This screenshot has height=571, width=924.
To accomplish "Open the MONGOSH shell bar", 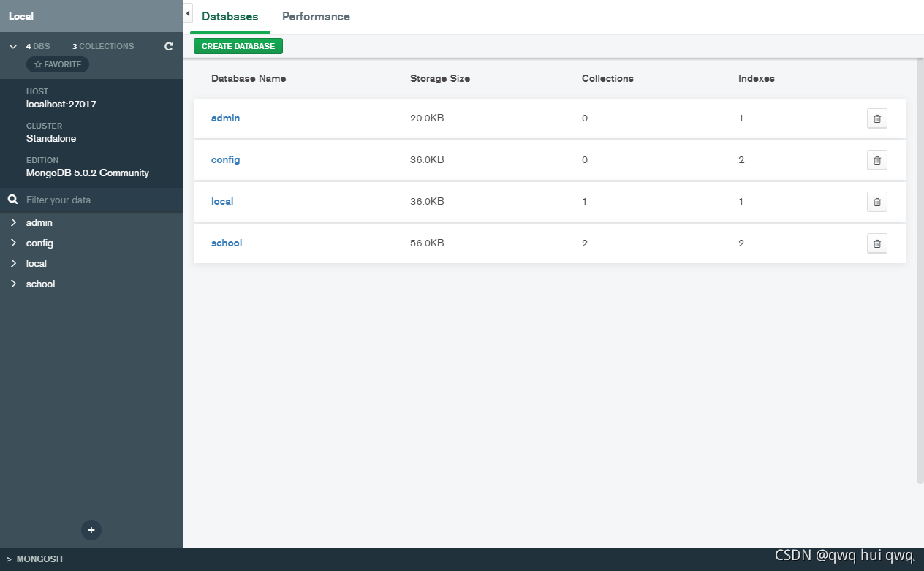I will point(462,559).
